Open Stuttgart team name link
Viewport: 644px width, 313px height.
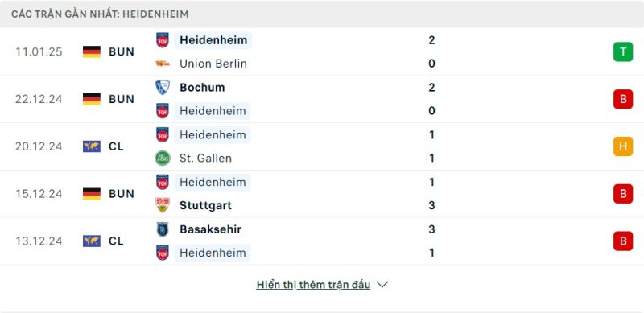[206, 205]
